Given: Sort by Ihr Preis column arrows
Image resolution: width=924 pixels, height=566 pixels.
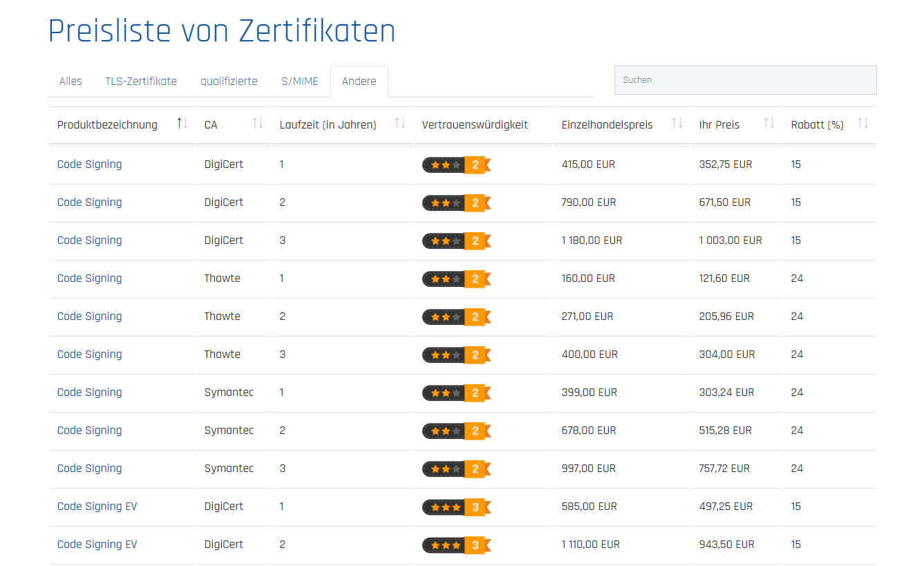Looking at the screenshot, I should click(x=769, y=124).
